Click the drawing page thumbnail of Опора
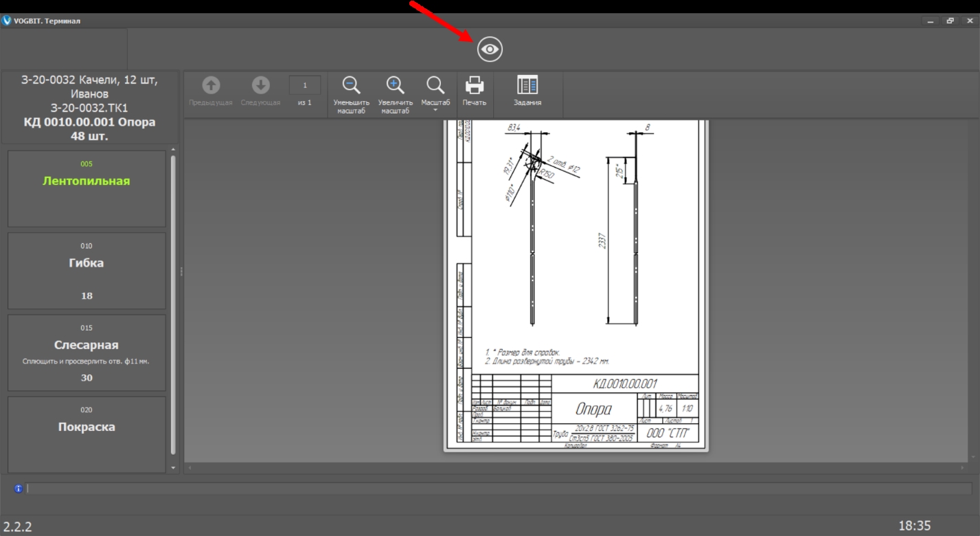The image size is (980, 536). pyautogui.click(x=576, y=285)
